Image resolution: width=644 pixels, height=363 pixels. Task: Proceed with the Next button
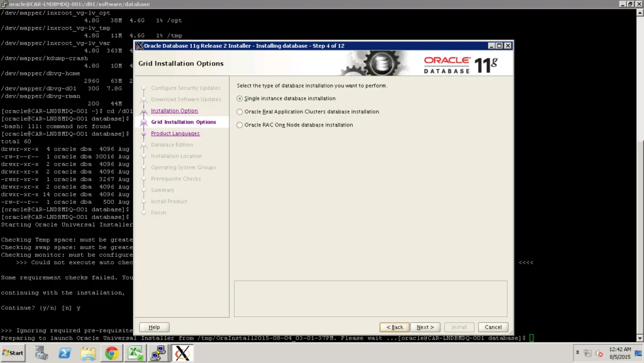click(x=425, y=327)
